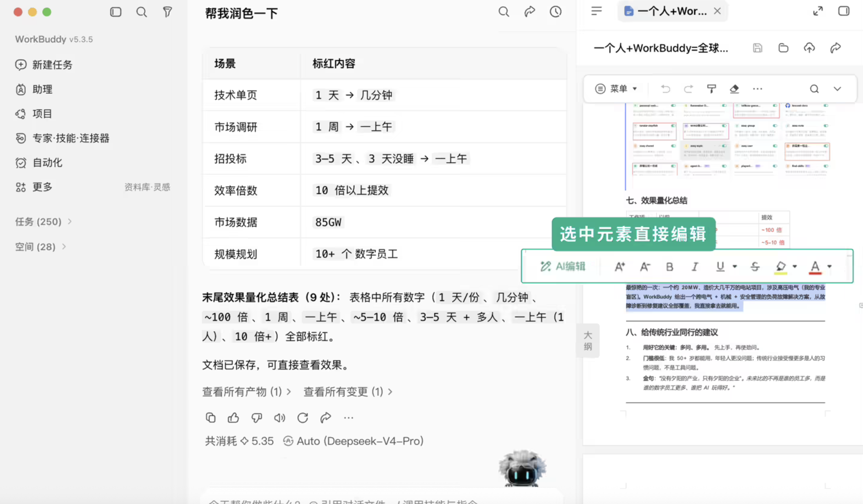Open the folder icon beside document title
The image size is (863, 504).
[x=784, y=48]
